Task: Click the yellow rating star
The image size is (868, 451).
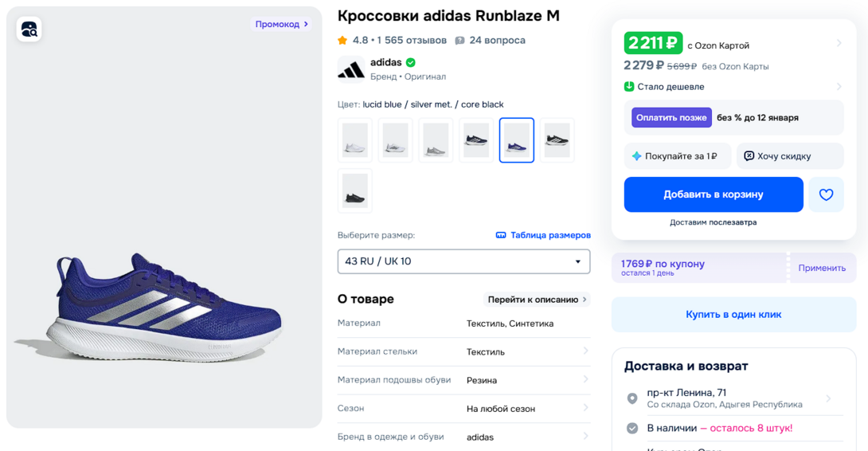Action: [x=342, y=41]
